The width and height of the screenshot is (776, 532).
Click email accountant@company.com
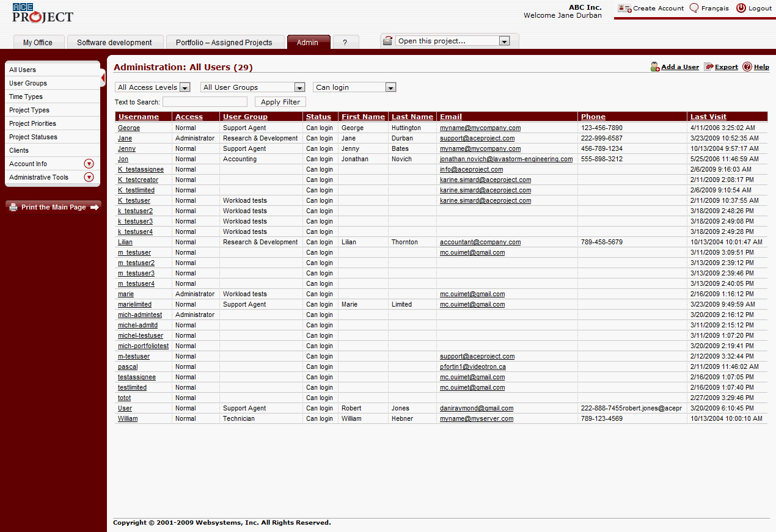(x=480, y=242)
